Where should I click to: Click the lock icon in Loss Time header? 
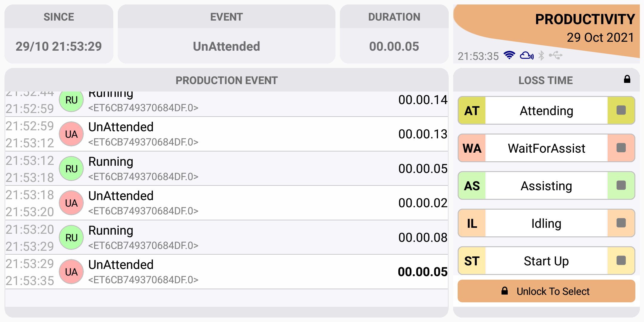627,79
